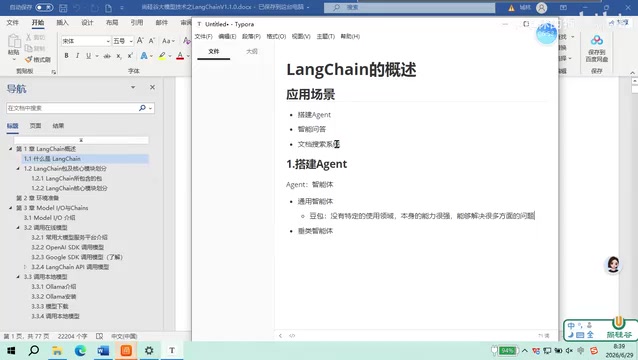Apply the red font color
The height and width of the screenshot is (360, 638).
[x=180, y=56]
